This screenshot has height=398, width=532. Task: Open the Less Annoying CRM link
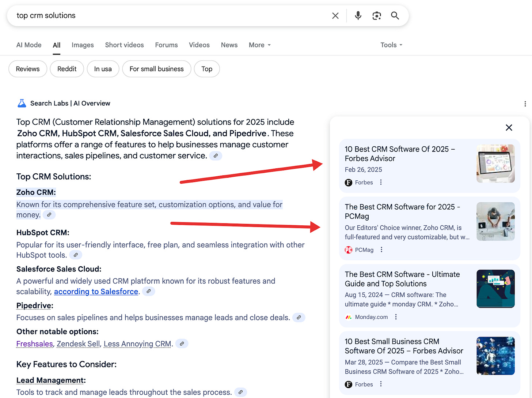click(x=137, y=344)
